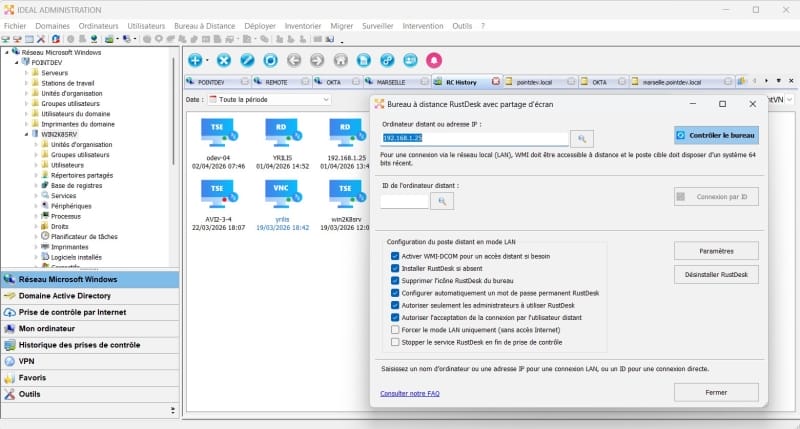Open the yrilis VNC connection icon
800x429 pixels.
pos(280,190)
